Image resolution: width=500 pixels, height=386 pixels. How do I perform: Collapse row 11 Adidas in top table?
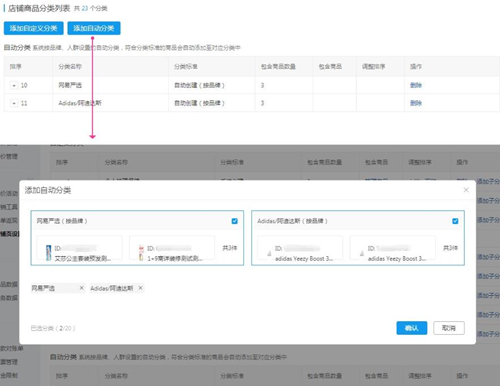pyautogui.click(x=14, y=103)
